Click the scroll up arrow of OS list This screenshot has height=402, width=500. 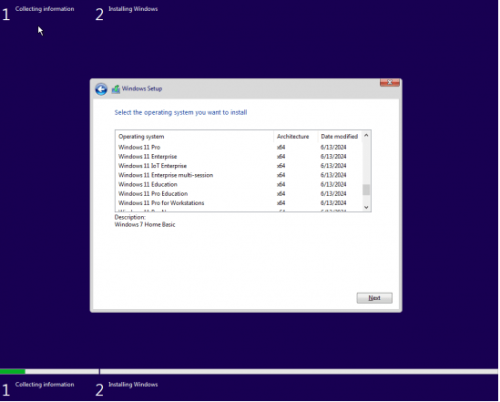(x=366, y=135)
